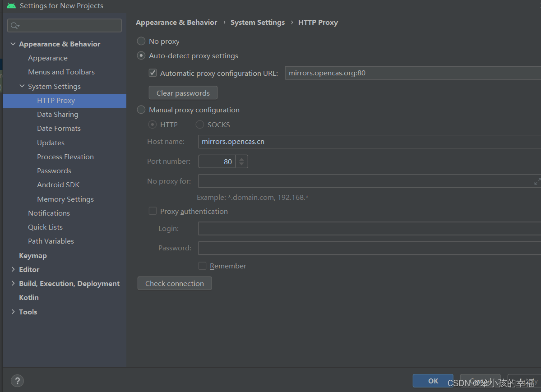Screen dimensions: 541x392
Task: Increase the port number with up arrow
Action: tap(241, 159)
